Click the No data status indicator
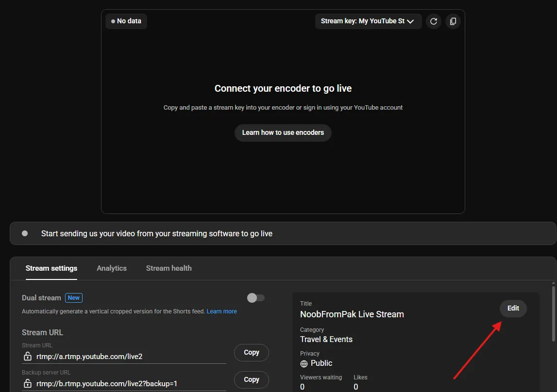 click(x=126, y=21)
